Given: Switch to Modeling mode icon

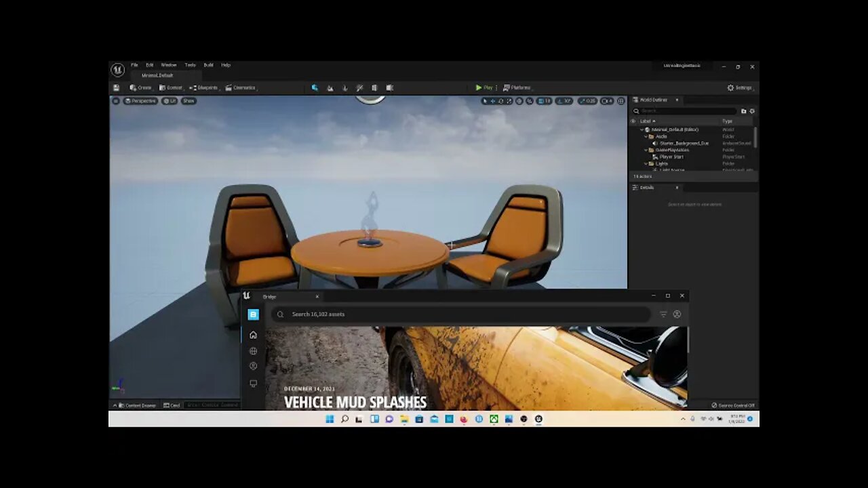Looking at the screenshot, I should point(374,87).
